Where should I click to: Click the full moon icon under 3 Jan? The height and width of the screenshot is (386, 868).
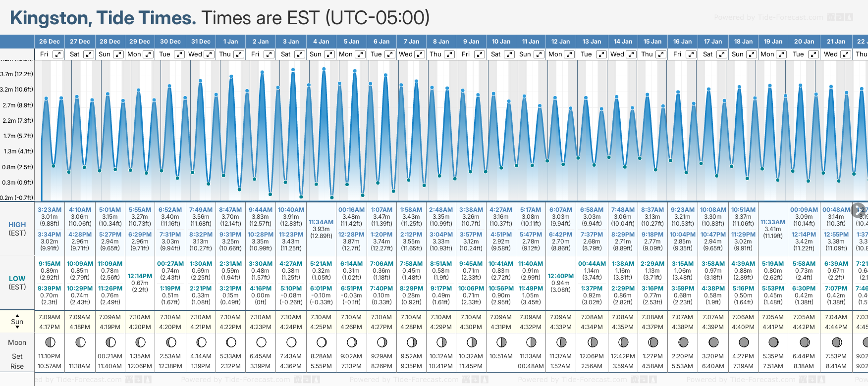click(x=291, y=342)
